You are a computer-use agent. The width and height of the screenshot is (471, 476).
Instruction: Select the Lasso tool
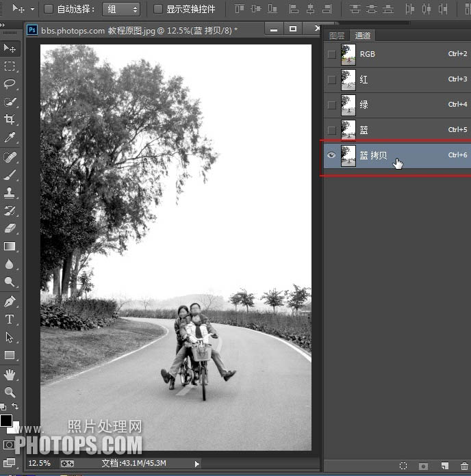point(10,84)
